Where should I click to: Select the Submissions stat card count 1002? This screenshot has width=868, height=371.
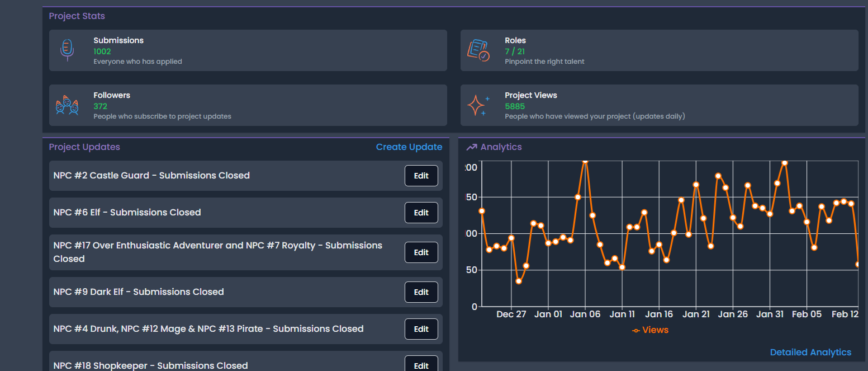(x=102, y=51)
